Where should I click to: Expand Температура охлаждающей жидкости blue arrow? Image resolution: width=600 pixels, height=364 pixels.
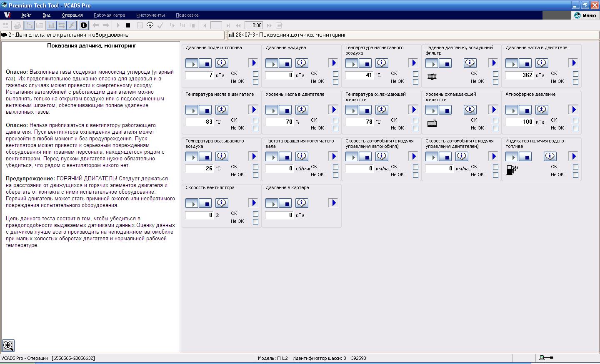413,110
